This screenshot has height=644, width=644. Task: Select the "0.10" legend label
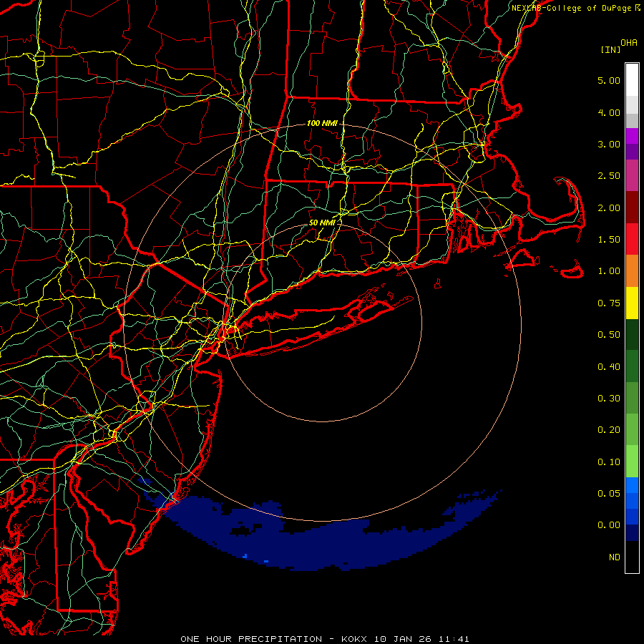tap(609, 462)
